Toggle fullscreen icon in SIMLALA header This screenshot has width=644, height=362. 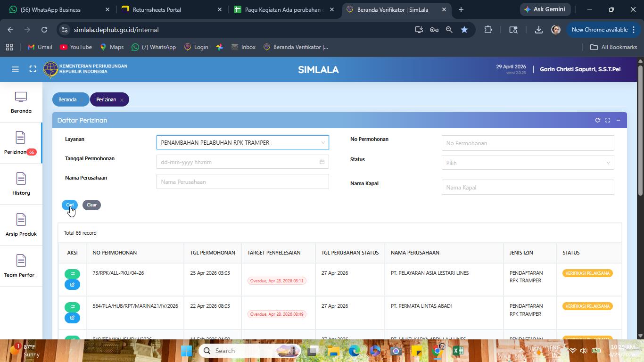[33, 69]
